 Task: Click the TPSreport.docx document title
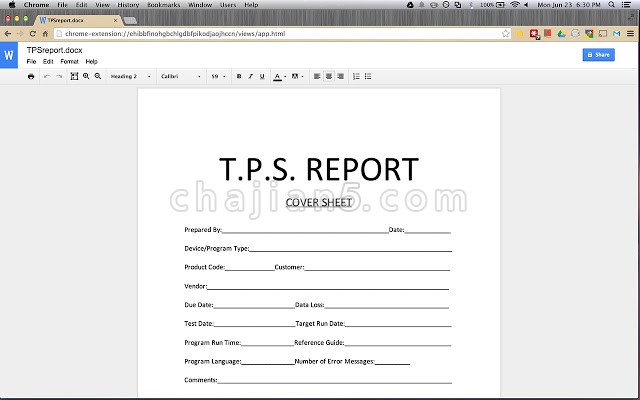[54, 50]
